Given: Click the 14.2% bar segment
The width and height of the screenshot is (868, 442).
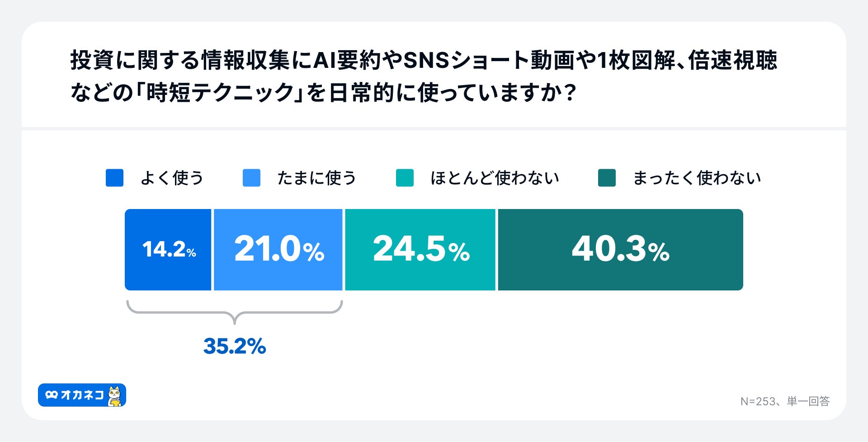Looking at the screenshot, I should click(x=168, y=249).
